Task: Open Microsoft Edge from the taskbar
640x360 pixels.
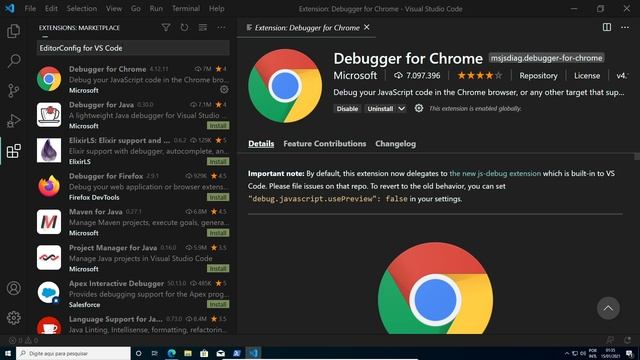Action: pyautogui.click(x=171, y=353)
